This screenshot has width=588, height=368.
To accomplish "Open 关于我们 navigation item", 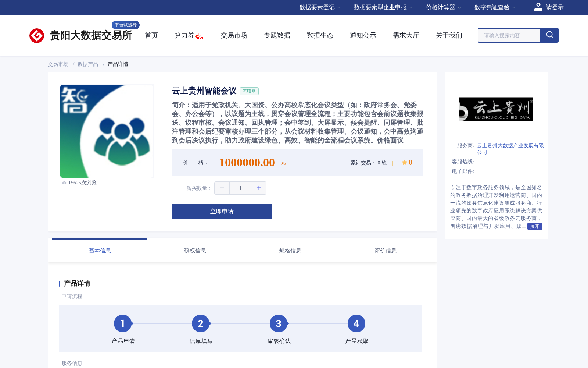I will coord(449,35).
